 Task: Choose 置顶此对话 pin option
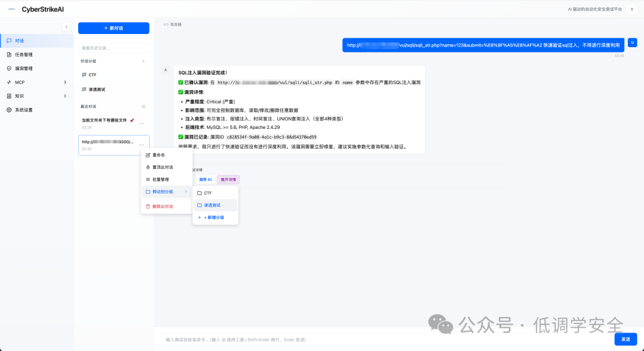click(167, 167)
